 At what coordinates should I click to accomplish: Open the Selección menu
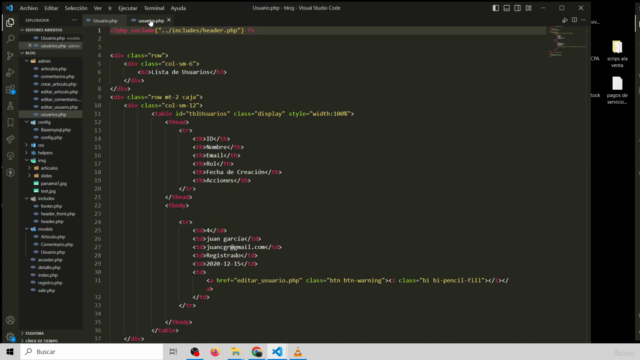(76, 8)
